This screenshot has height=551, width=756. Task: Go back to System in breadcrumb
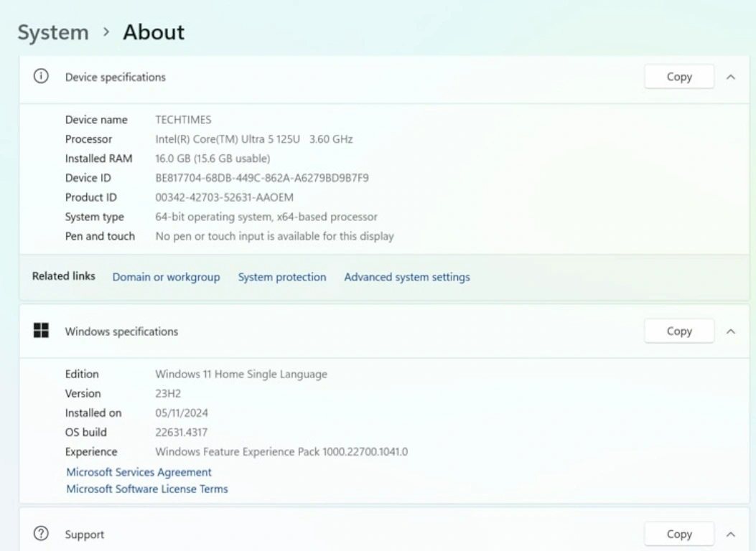(54, 33)
